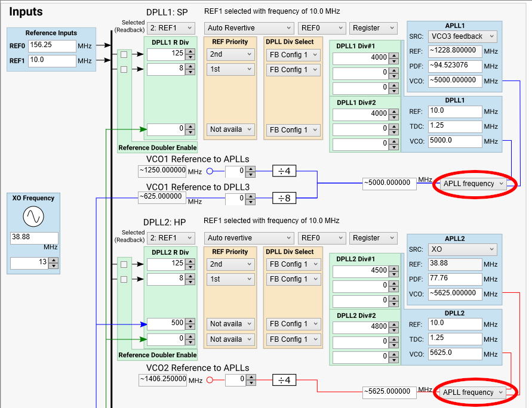Open the Auto revertive dropdown for DPLL2

click(249, 237)
